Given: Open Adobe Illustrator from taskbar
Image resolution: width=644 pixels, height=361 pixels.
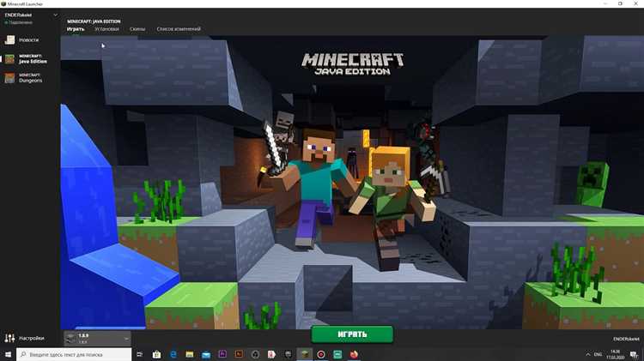Looking at the screenshot, I should pyautogui.click(x=239, y=354).
